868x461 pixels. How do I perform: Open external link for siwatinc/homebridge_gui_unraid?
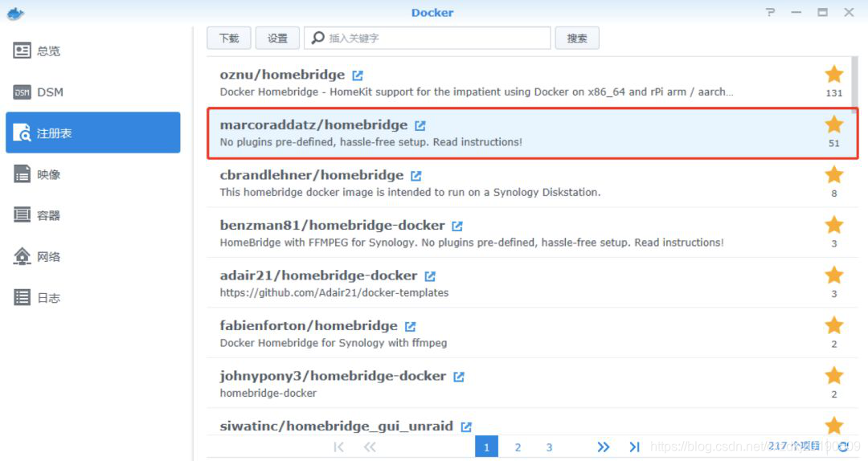pyautogui.click(x=466, y=427)
